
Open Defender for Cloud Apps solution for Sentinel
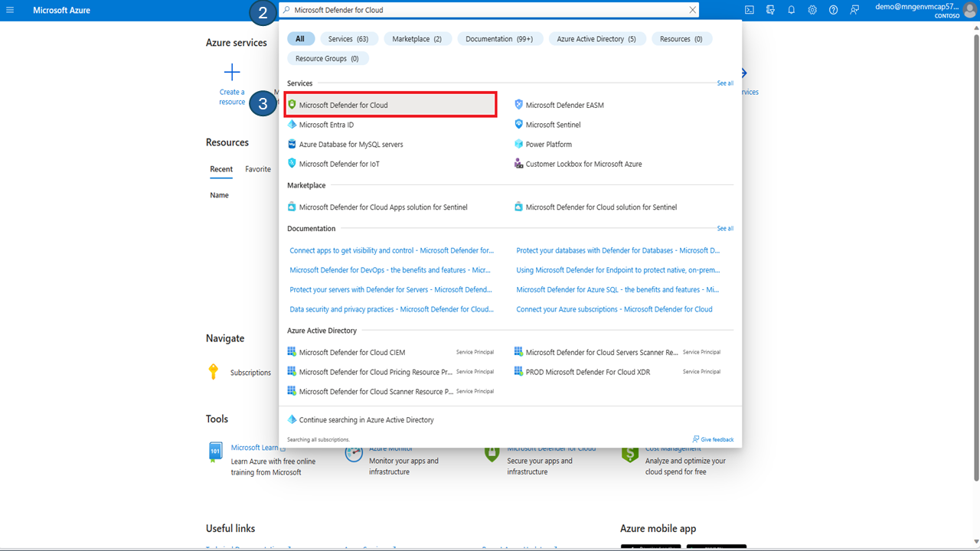[x=383, y=207]
